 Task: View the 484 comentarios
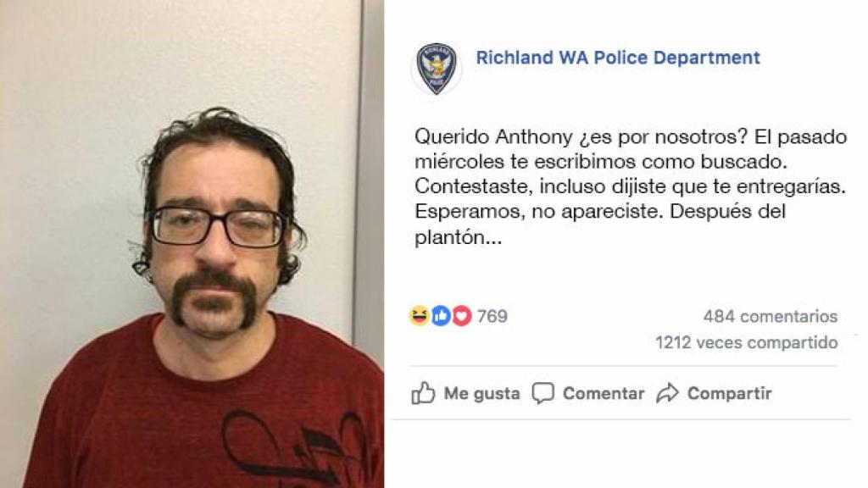[770, 316]
